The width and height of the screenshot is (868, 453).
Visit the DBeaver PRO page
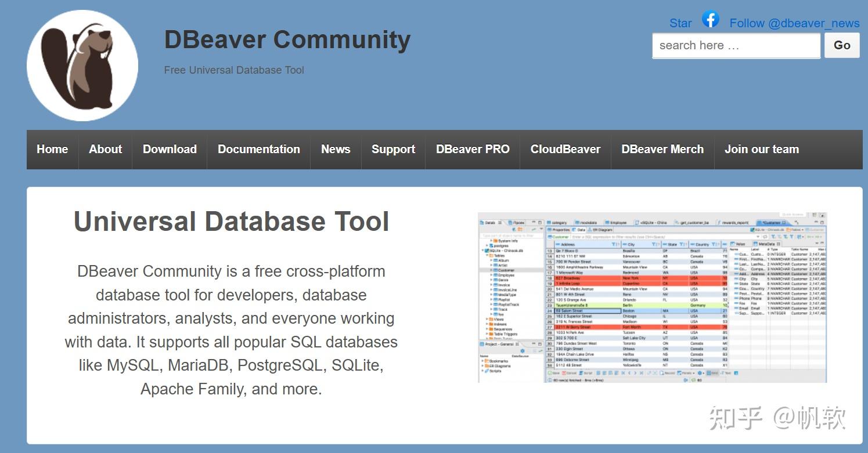pyautogui.click(x=473, y=149)
